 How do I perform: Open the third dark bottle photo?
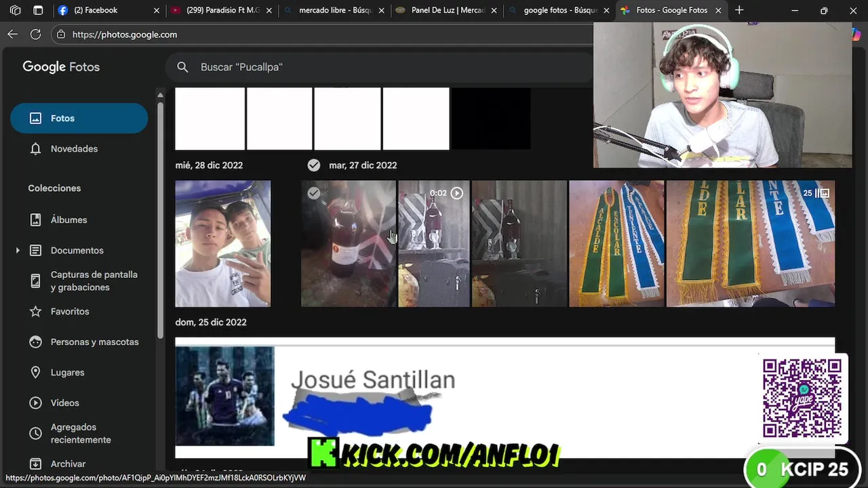point(519,244)
